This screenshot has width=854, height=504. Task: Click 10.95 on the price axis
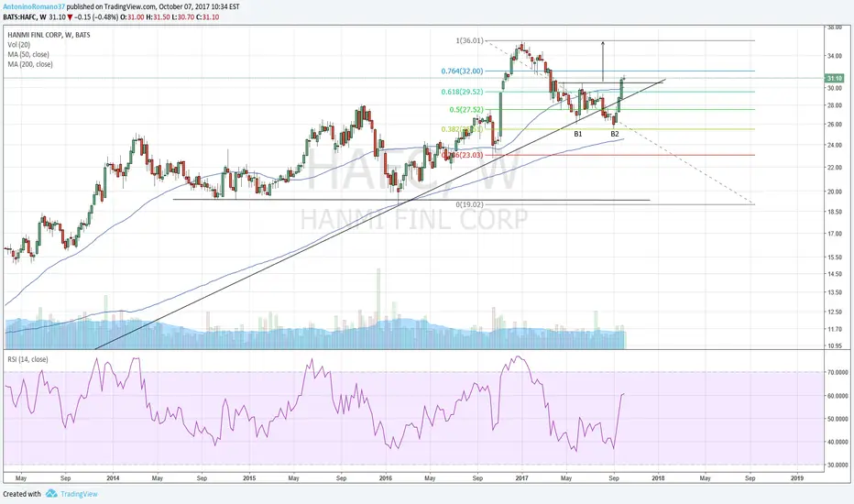pos(835,346)
